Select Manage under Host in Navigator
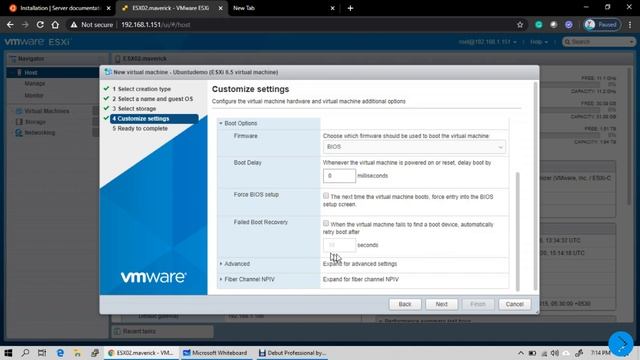 click(x=35, y=84)
